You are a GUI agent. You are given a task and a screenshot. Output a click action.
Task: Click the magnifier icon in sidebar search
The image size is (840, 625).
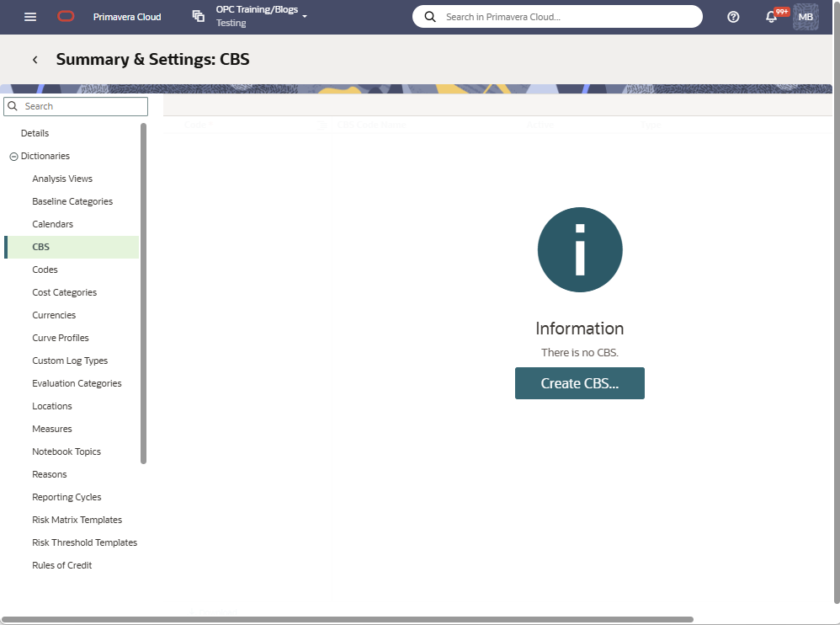(13, 106)
